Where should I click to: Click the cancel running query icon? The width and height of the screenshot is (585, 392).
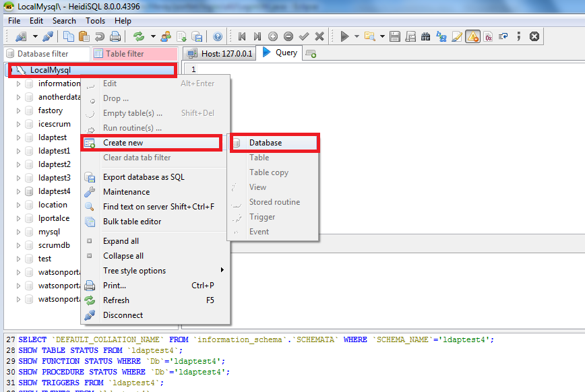(x=534, y=36)
